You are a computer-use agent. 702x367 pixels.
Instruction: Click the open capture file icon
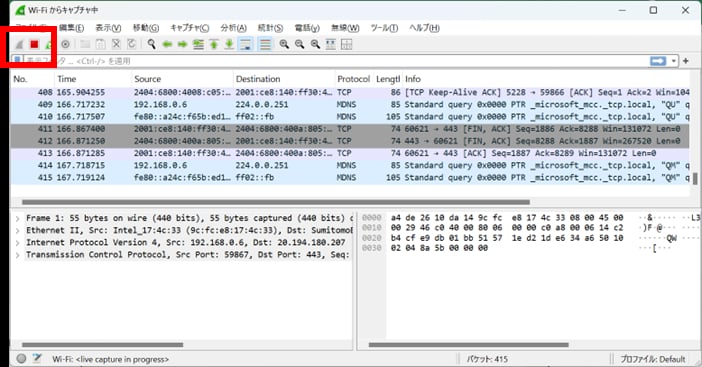pos(85,44)
